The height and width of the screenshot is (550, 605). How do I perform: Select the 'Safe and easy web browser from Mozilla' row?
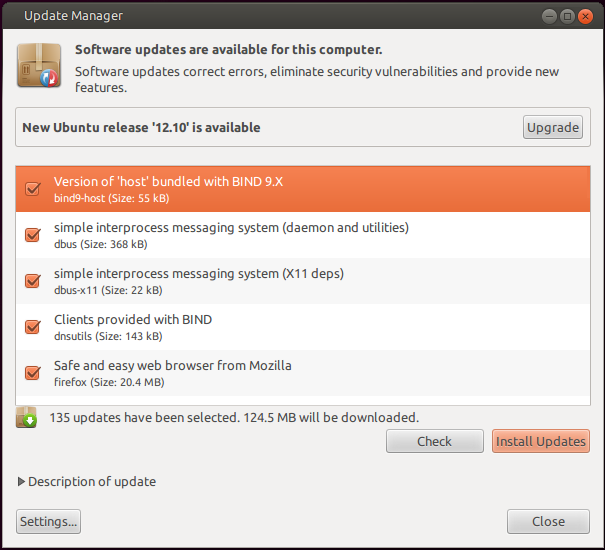(300, 373)
